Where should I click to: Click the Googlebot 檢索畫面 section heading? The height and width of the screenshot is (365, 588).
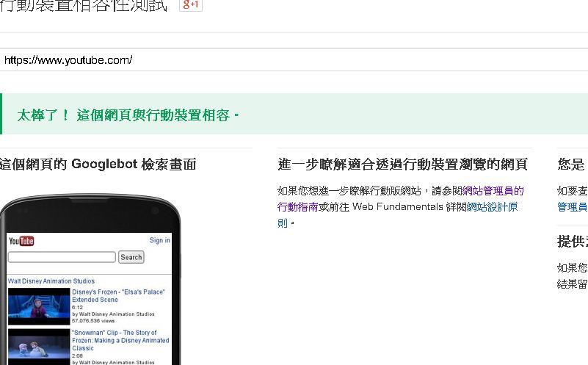98,165
